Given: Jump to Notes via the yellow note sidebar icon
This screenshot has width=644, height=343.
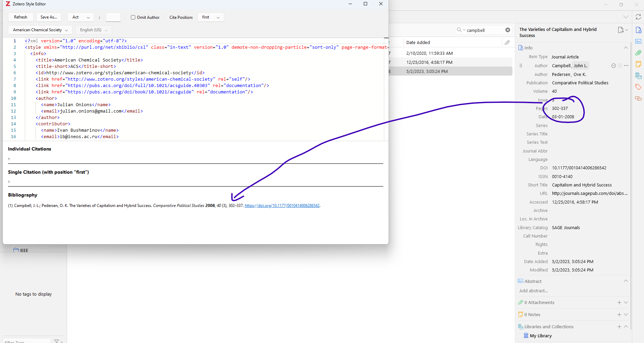Looking at the screenshot, I should [x=638, y=64].
